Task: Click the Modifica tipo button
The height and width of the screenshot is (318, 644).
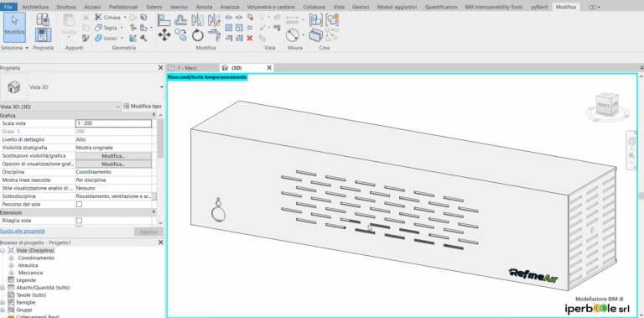Action: click(x=143, y=107)
